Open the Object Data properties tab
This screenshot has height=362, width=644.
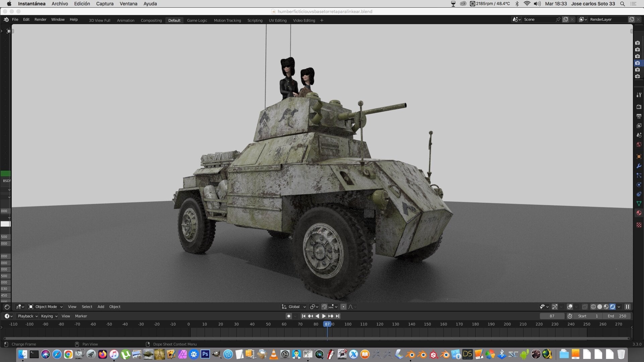639,203
